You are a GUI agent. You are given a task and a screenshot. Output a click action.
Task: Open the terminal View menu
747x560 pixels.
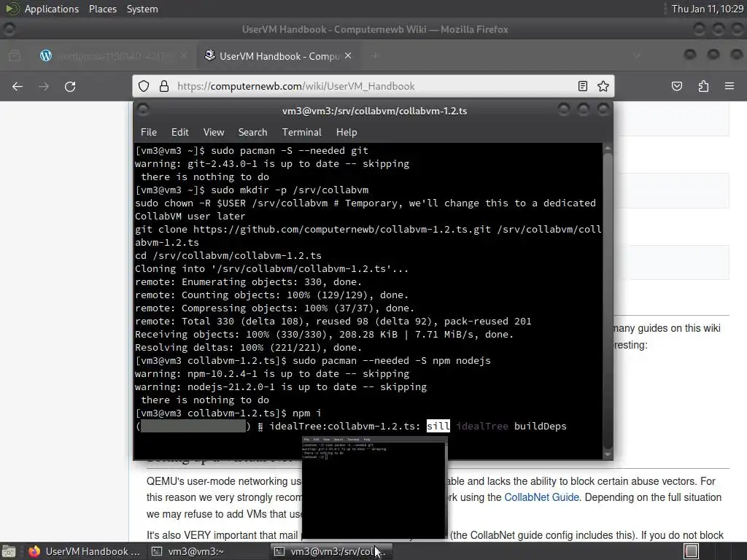(214, 132)
